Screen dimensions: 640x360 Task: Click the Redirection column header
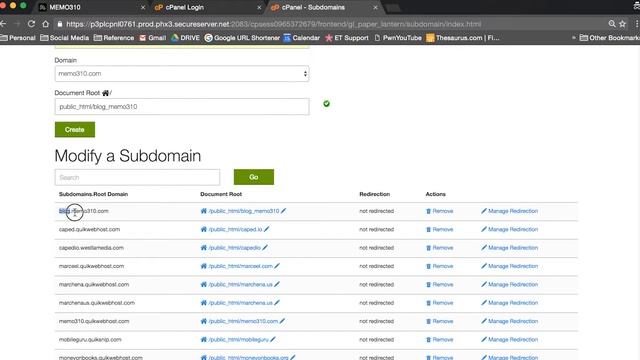[x=375, y=194]
